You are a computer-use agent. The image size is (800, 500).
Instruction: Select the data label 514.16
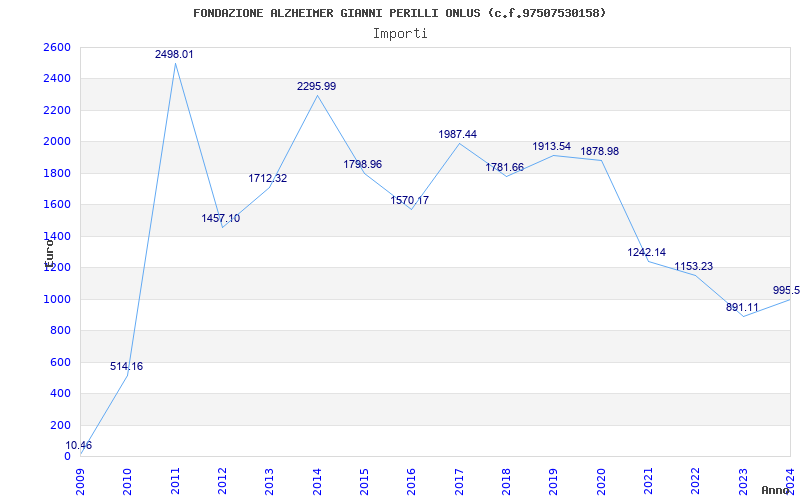(x=127, y=366)
